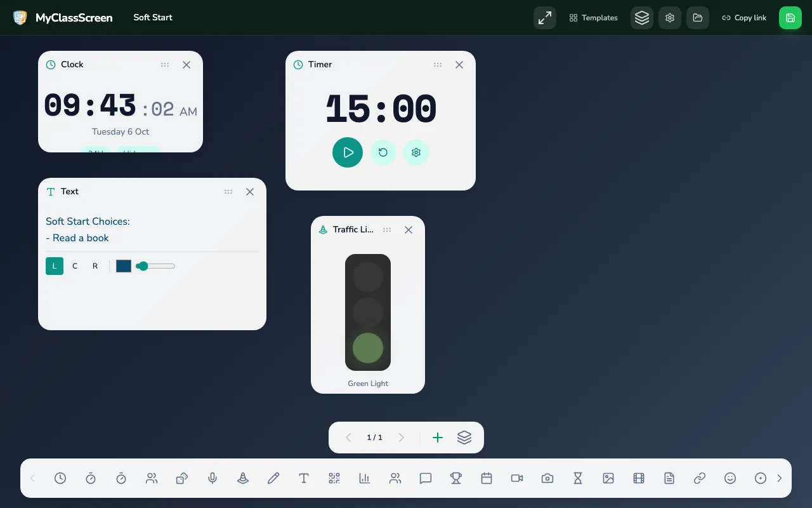Click the text size slider
Screen dimensions: 812x508
pyautogui.click(x=156, y=266)
